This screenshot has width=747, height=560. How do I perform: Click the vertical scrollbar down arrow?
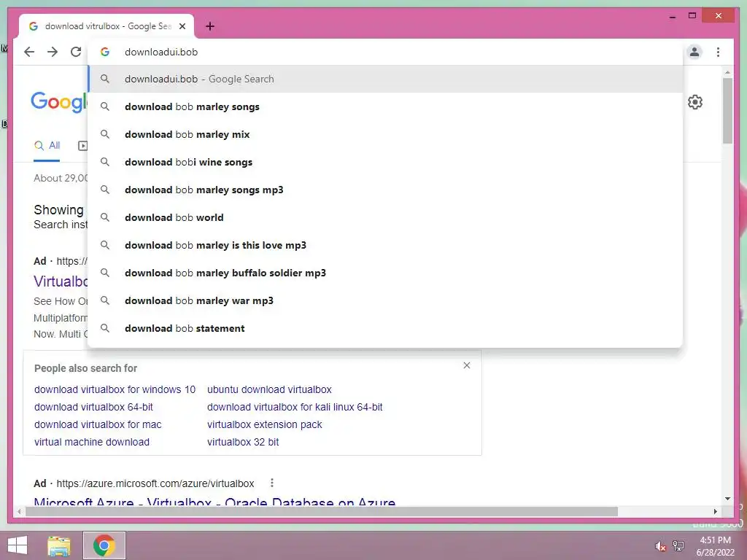coord(727,499)
